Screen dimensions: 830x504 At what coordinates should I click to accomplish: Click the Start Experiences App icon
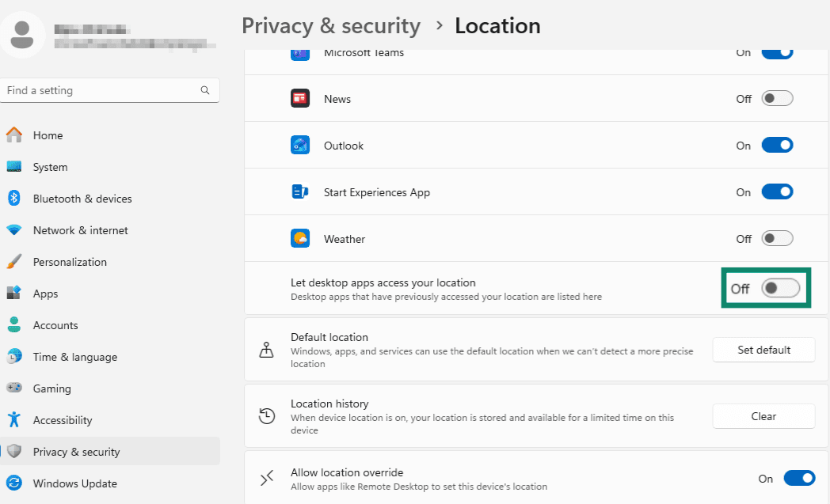click(x=300, y=191)
